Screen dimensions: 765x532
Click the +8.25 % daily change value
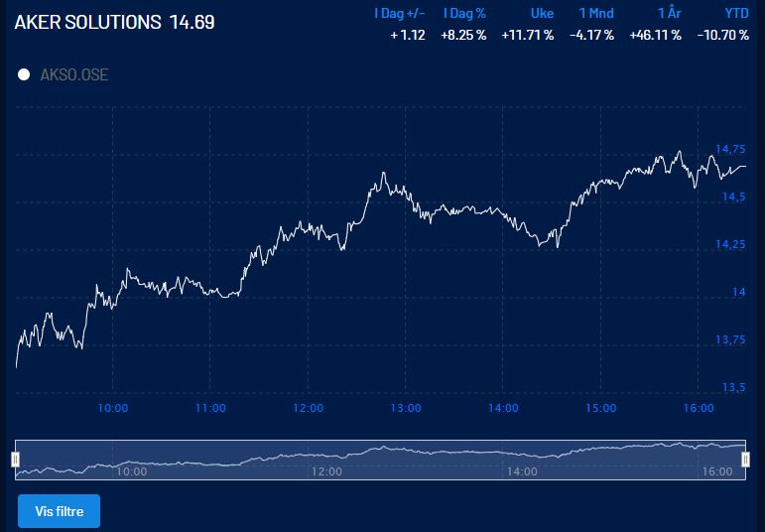click(x=463, y=35)
